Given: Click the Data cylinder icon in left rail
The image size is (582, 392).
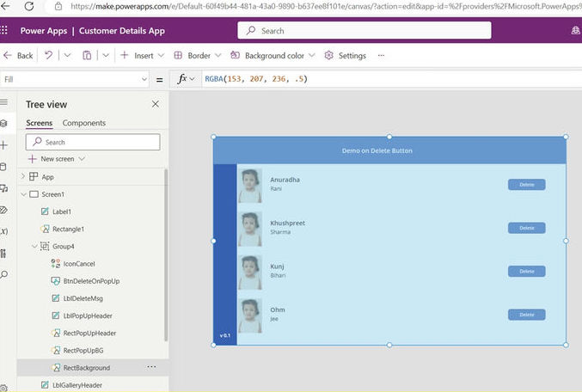Looking at the screenshot, I should coord(3,167).
